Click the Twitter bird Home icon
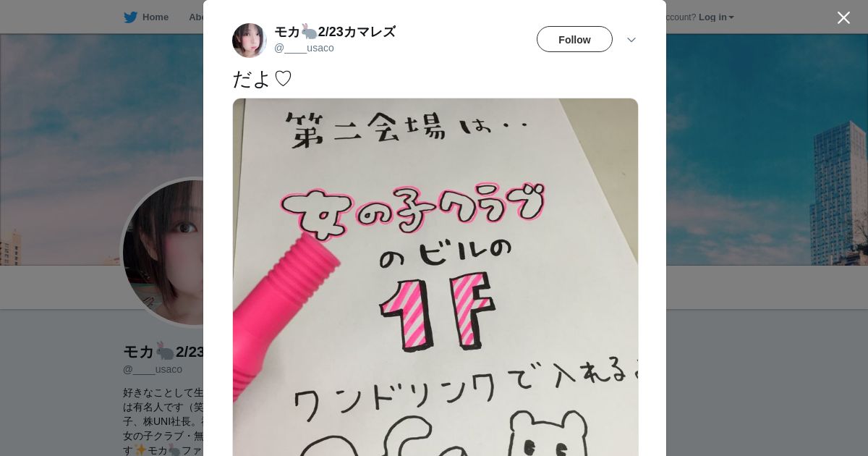The image size is (868, 456). pos(130,17)
